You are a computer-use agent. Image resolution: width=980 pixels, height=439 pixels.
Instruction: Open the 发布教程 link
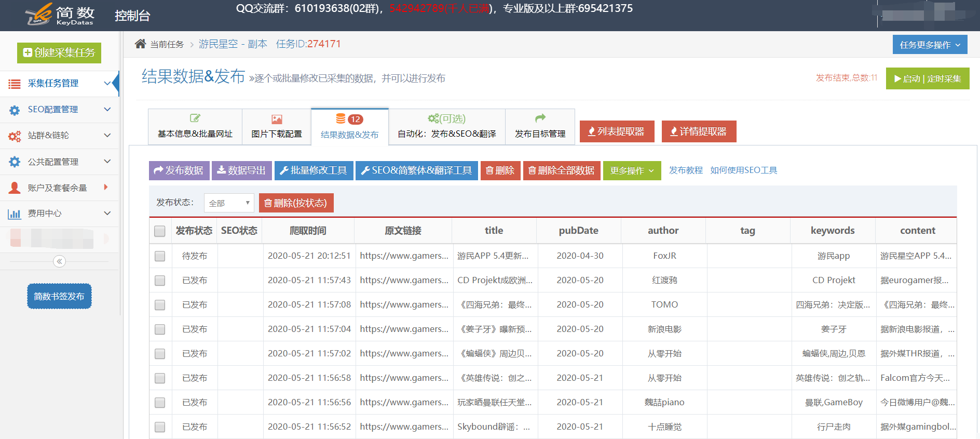(686, 170)
